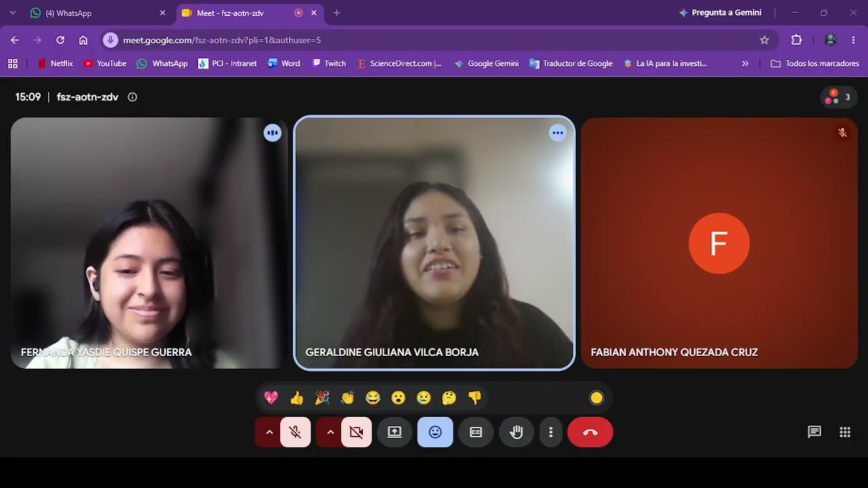Viewport: 868px width, 488px height.
Task: Send the thumbs down reaction
Action: (475, 398)
